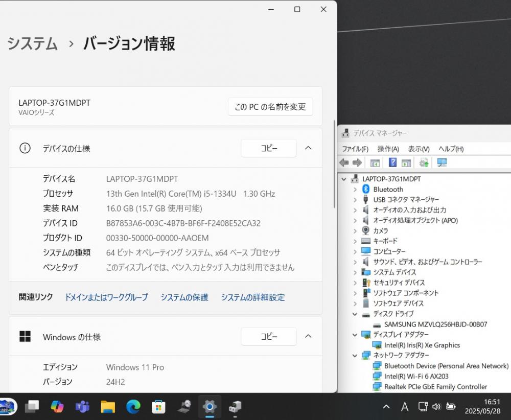Viewport: 511px width, 420px height.
Task: Collapse the Windows の仕様 section
Action: click(308, 336)
